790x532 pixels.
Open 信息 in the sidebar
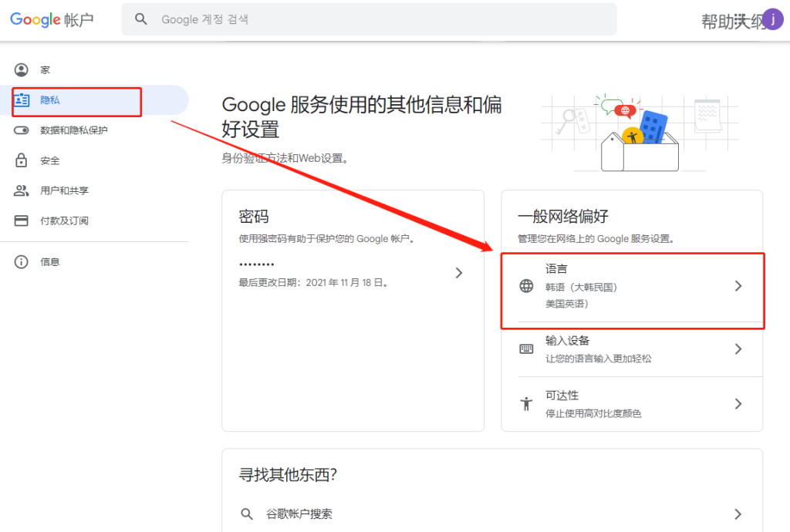point(94,261)
